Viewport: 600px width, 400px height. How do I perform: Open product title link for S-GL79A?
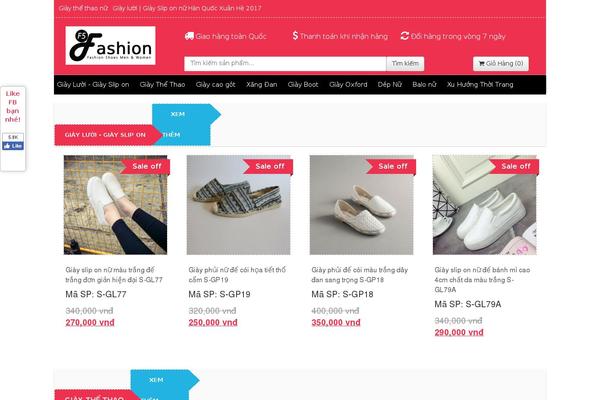pos(482,280)
